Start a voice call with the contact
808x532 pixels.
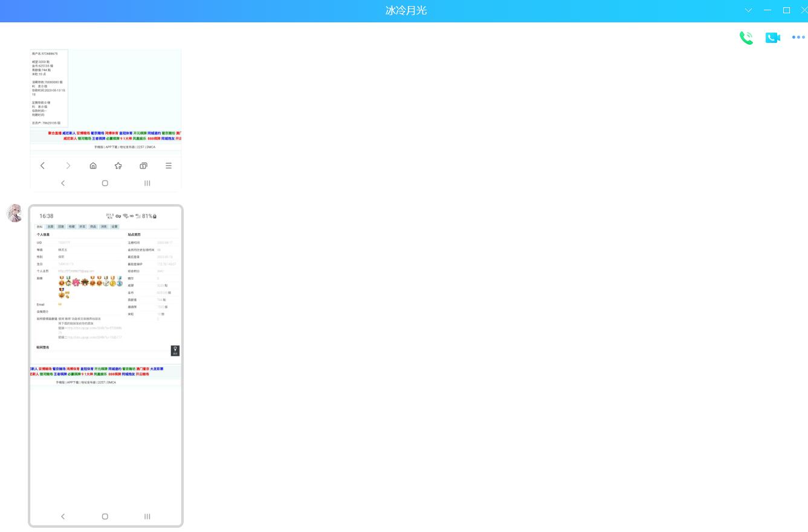coord(746,37)
